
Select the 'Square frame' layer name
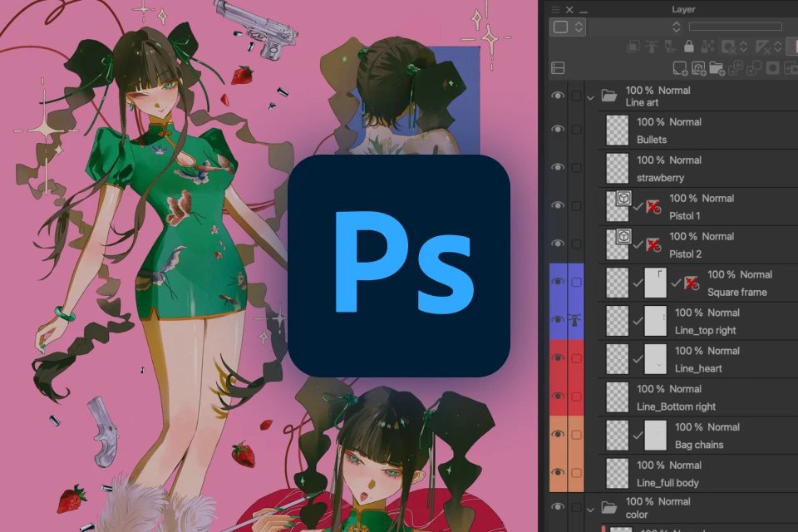pyautogui.click(x=737, y=293)
